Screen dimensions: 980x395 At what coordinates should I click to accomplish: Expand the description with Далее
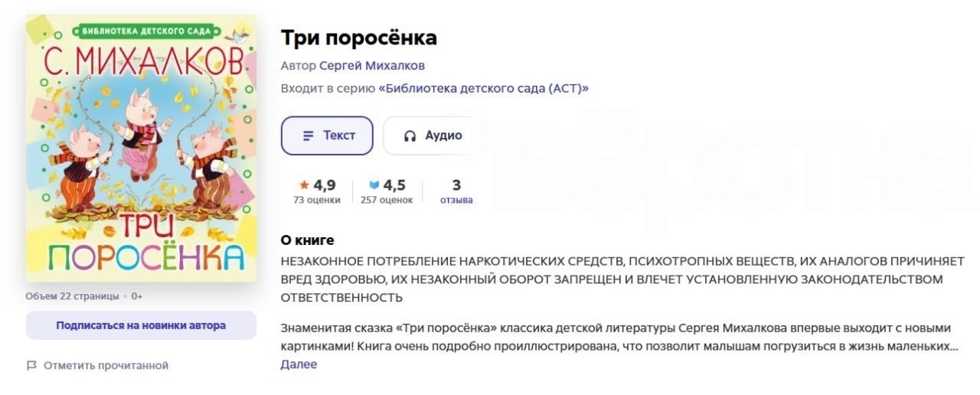[x=299, y=364]
